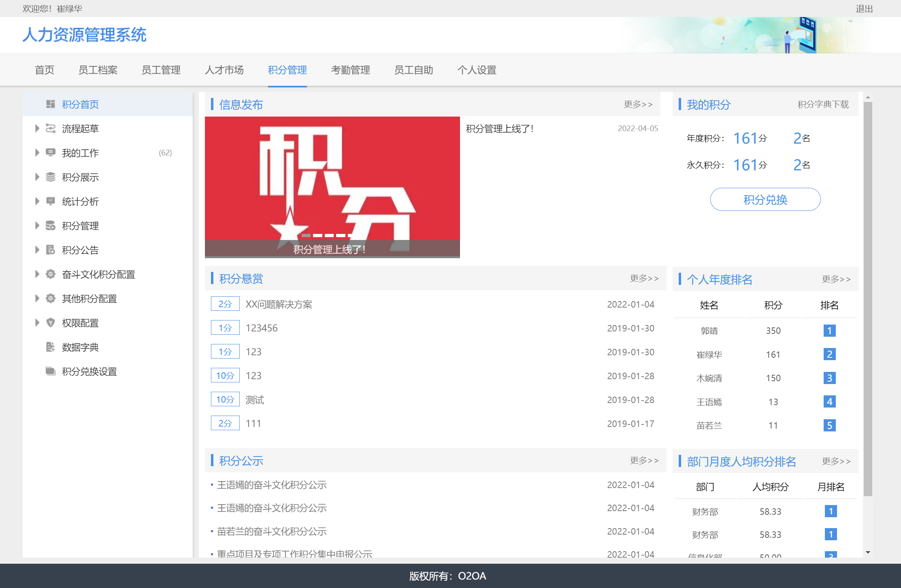Image resolution: width=901 pixels, height=588 pixels.
Task: Click the 积分展示 layers icon
Action: (x=51, y=177)
